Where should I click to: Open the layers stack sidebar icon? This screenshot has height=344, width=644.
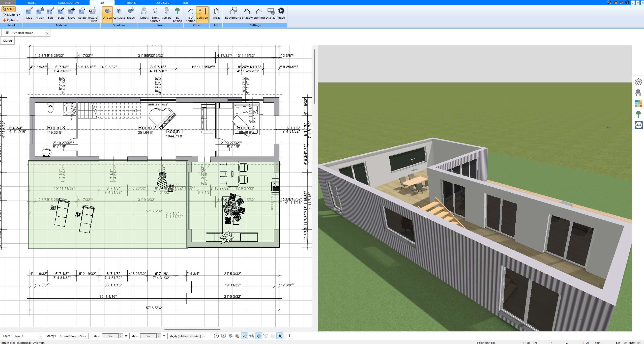click(x=638, y=82)
